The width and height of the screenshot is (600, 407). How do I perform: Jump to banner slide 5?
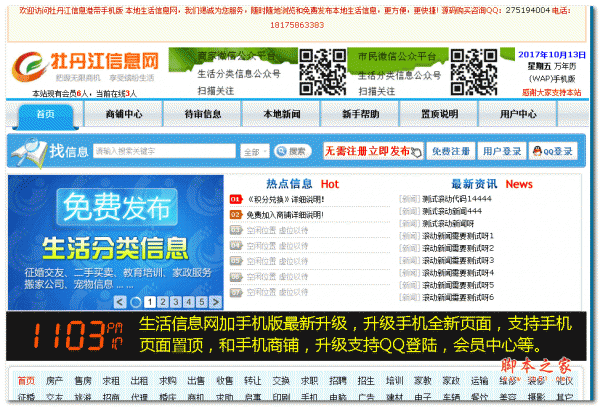[202, 302]
